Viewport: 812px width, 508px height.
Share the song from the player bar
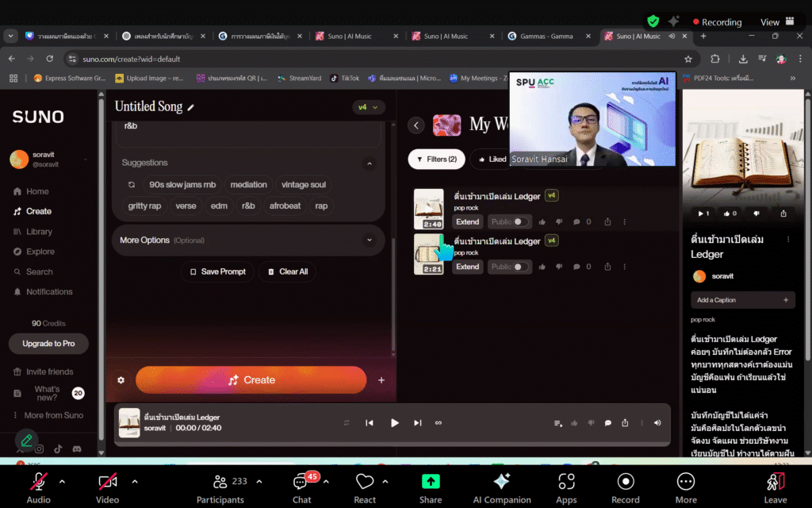pyautogui.click(x=625, y=423)
